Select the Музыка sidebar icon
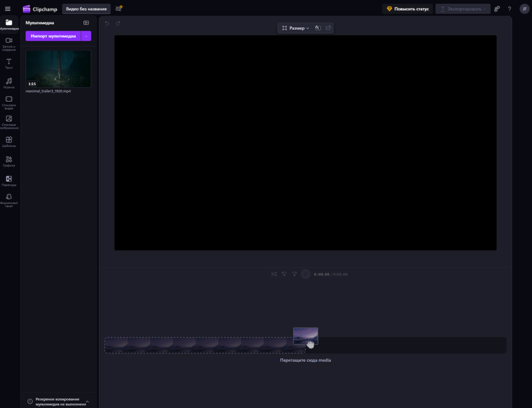The image size is (532, 408). [9, 81]
